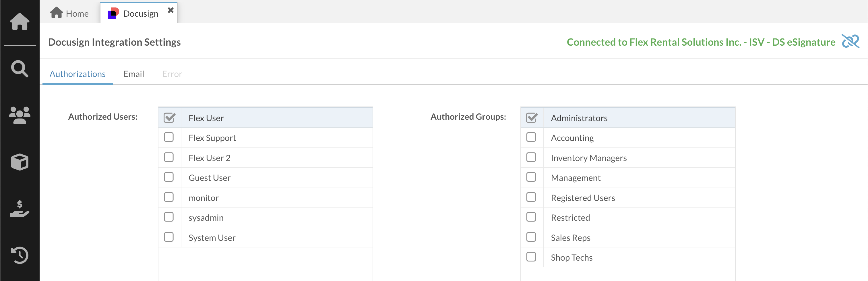Open the Email settings tab
Image resolution: width=868 pixels, height=281 pixels.
tap(133, 74)
